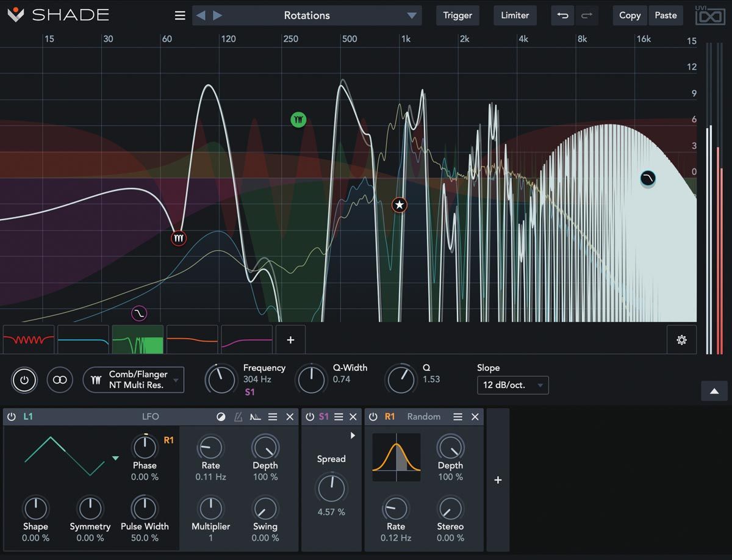Open the hamburger menu next to preset browser
Viewport: 732px width, 560px height.
(179, 15)
